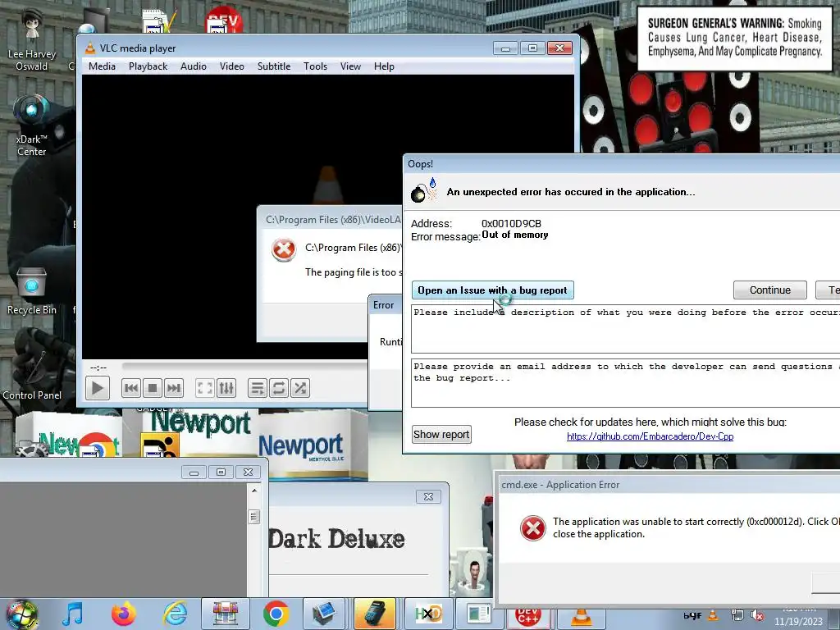This screenshot has width=840, height=630.
Task: Select 'Out of memory' error message text
Action: [x=515, y=235]
